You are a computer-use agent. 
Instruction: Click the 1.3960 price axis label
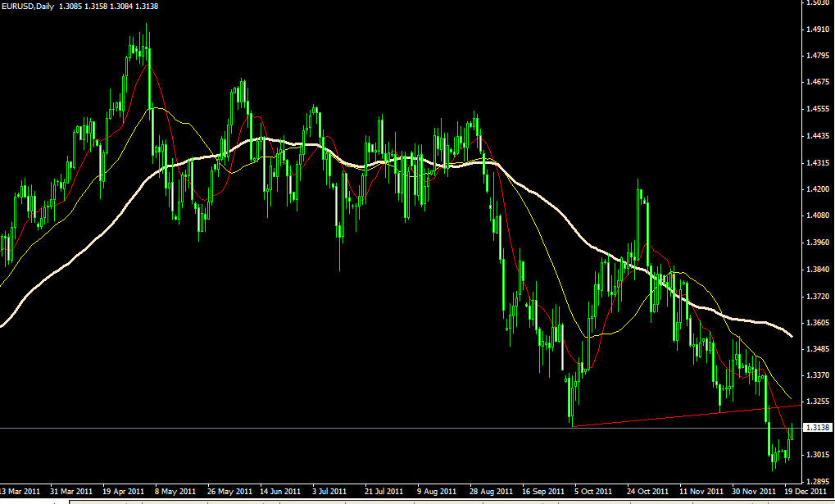pyautogui.click(x=818, y=243)
